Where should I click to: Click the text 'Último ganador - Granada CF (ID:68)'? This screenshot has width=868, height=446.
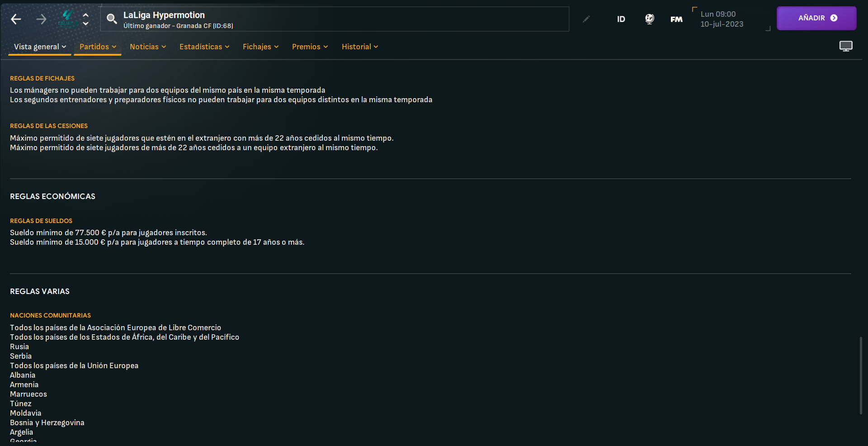click(x=178, y=26)
